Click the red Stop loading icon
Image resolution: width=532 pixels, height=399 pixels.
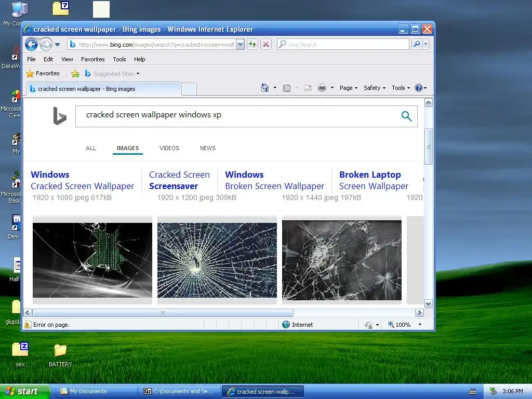[x=266, y=45]
